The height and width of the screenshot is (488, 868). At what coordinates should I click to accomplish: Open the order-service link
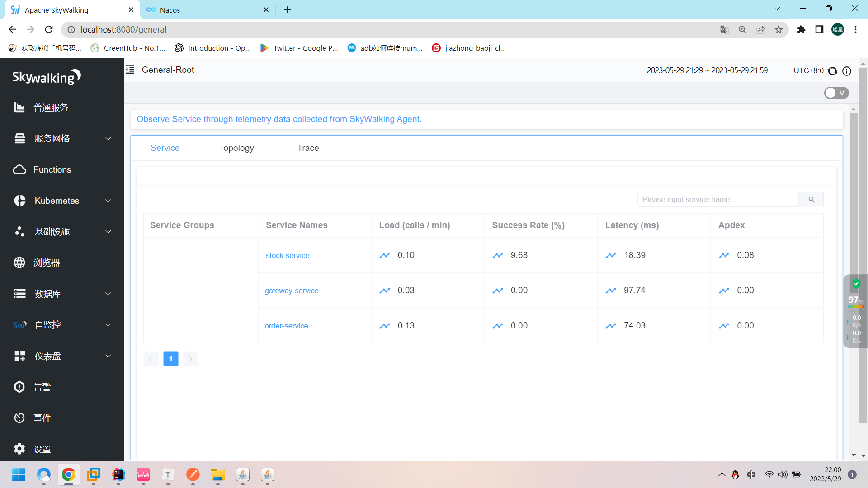286,326
